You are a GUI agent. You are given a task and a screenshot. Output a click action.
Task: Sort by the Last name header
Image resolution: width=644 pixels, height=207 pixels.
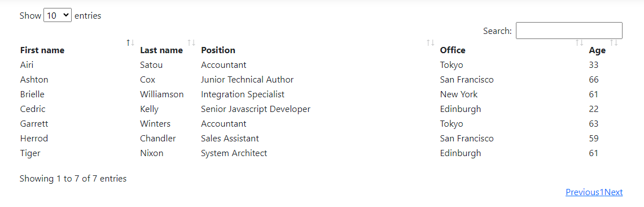pyautogui.click(x=161, y=50)
